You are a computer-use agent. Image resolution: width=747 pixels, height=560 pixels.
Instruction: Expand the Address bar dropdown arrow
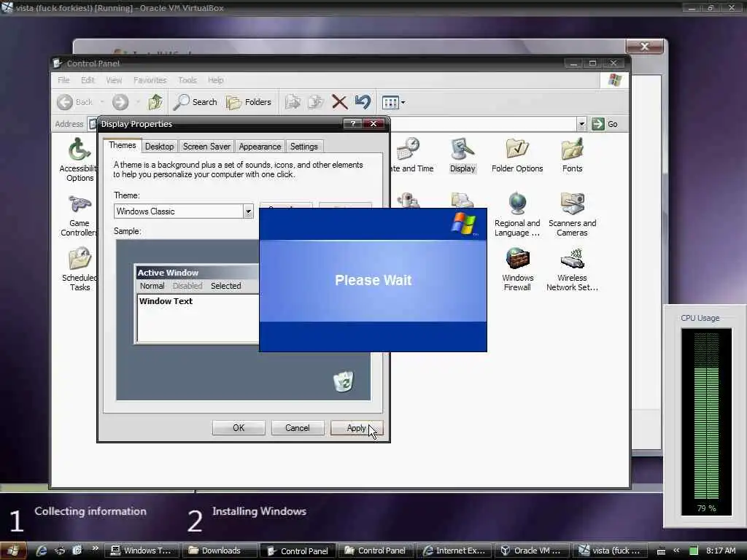[581, 124]
